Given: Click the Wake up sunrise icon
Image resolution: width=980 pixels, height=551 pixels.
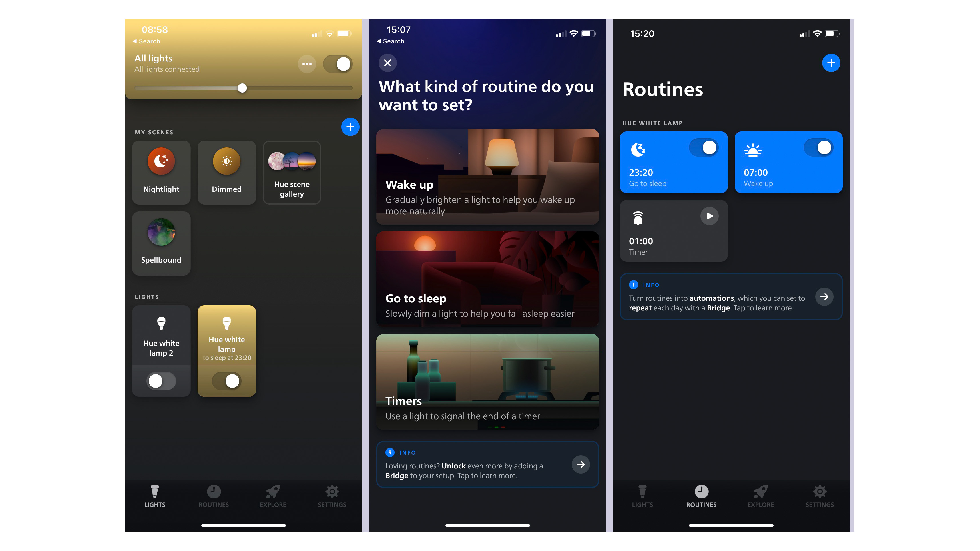Looking at the screenshot, I should 752,149.
